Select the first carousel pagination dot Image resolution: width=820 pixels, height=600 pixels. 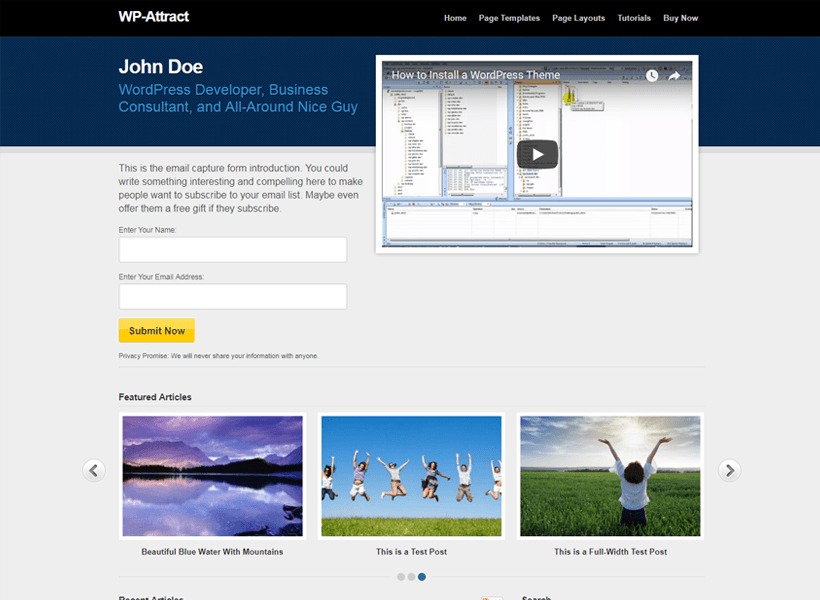(x=401, y=576)
